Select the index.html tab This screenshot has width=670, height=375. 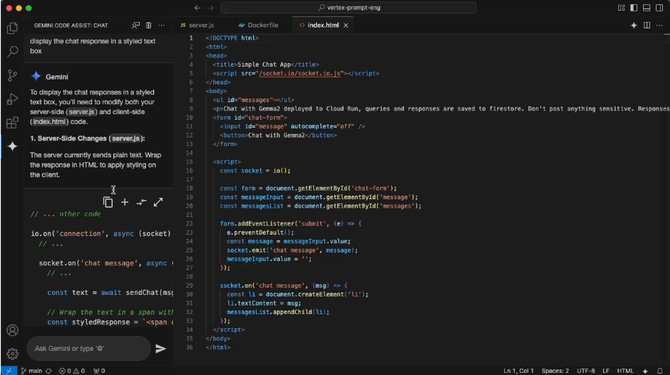pyautogui.click(x=323, y=25)
